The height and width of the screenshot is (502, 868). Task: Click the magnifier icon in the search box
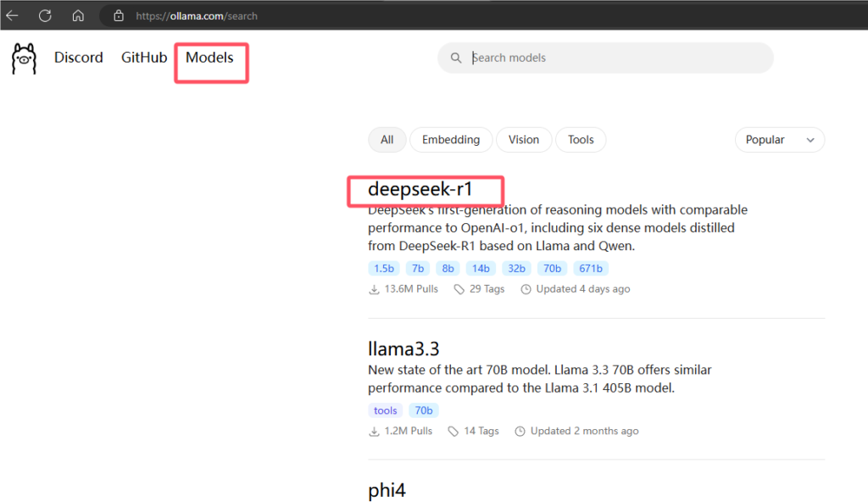(x=455, y=58)
